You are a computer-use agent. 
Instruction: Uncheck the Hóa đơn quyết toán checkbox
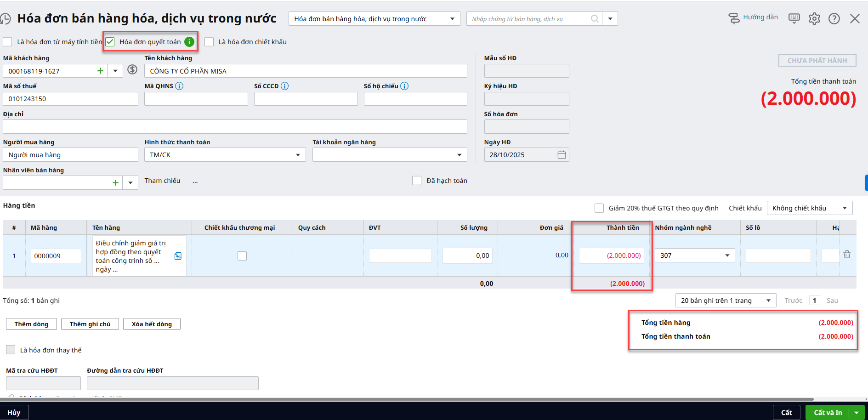coord(110,42)
